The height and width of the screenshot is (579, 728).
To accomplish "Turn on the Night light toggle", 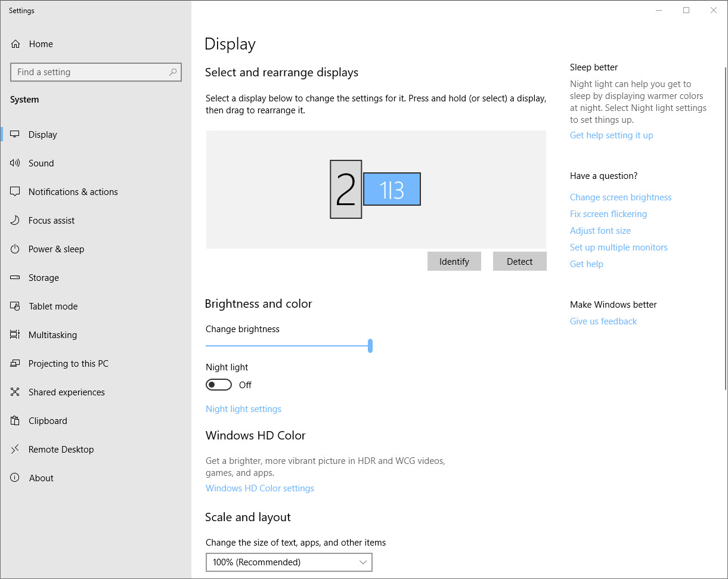I will [219, 385].
